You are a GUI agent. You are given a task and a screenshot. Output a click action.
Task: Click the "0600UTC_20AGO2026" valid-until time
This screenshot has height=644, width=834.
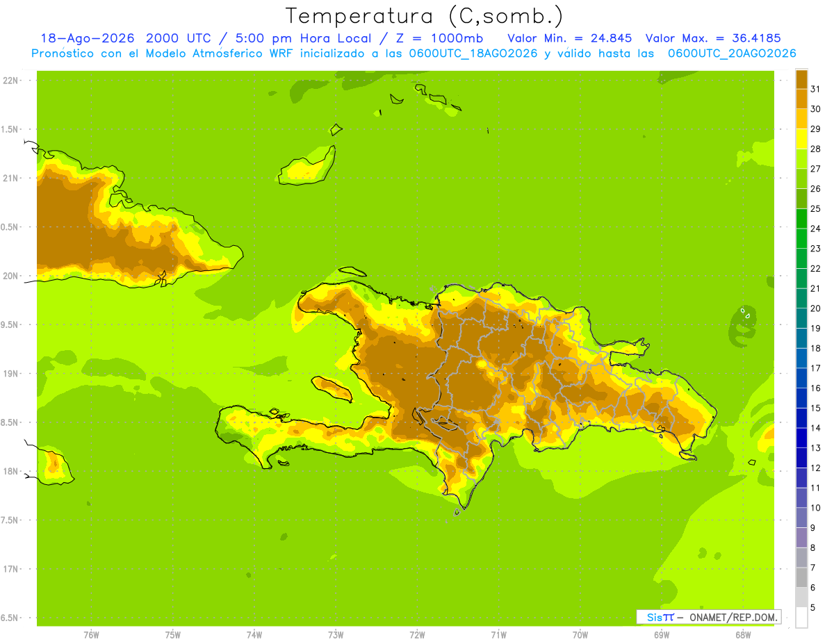point(732,53)
